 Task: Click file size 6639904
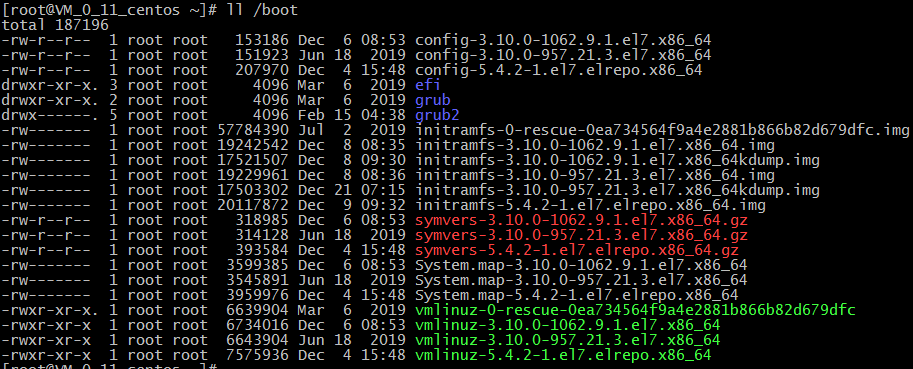tap(257, 310)
